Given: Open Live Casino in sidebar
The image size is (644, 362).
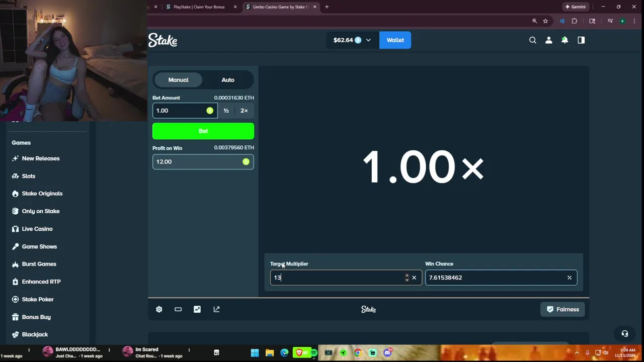Looking at the screenshot, I should 37,229.
